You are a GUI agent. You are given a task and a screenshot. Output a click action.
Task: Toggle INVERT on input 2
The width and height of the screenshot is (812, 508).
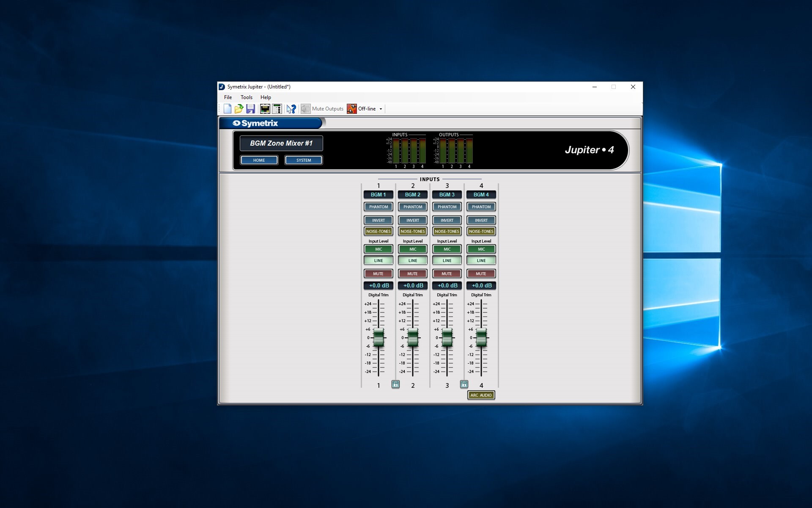412,221
